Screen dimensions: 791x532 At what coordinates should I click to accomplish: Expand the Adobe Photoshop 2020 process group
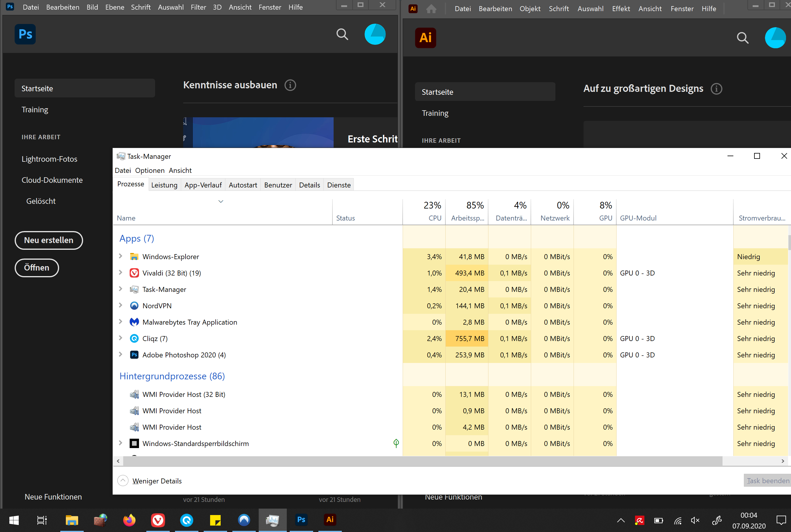point(121,354)
